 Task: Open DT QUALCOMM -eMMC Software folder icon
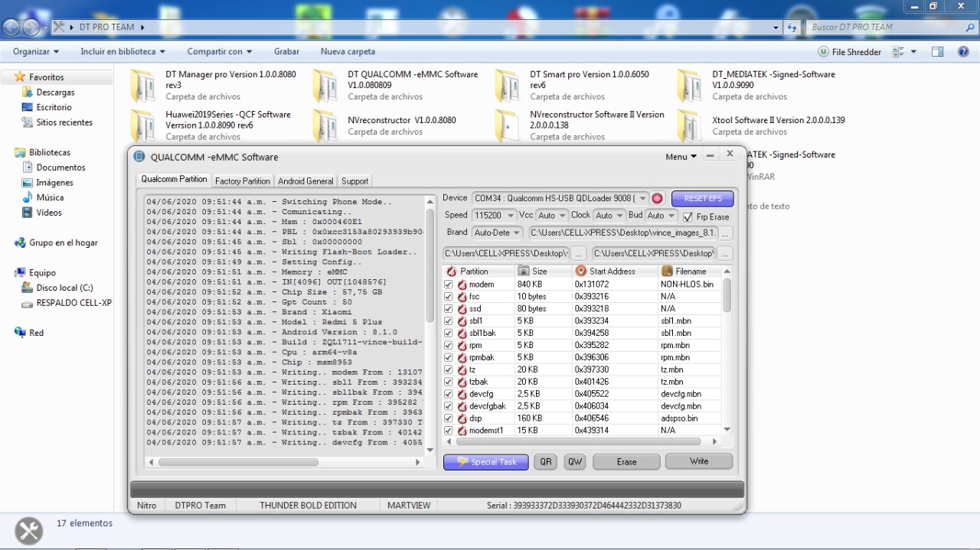(x=326, y=86)
